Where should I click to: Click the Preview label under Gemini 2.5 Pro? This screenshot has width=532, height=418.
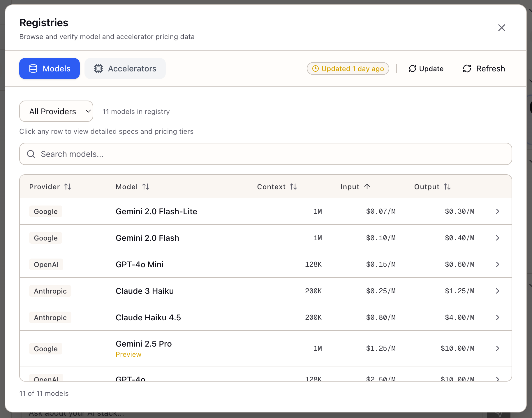[128, 354]
